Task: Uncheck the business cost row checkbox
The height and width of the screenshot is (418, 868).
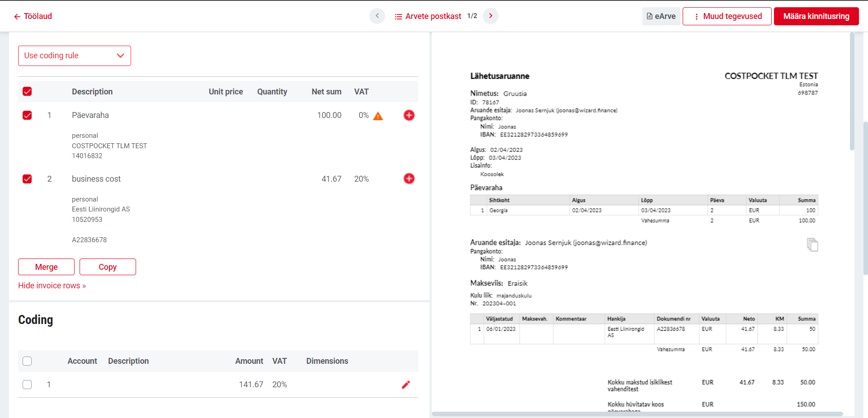Action: [x=27, y=179]
